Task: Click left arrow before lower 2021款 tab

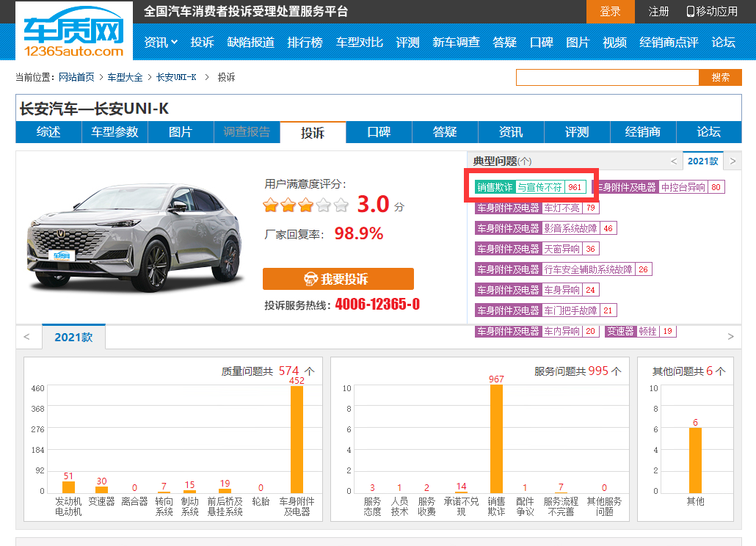Action: pos(26,337)
